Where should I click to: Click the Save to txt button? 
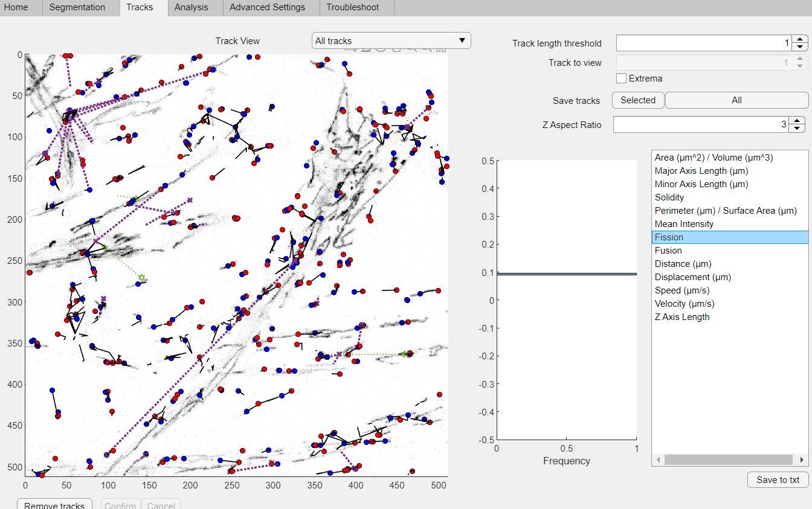[778, 479]
